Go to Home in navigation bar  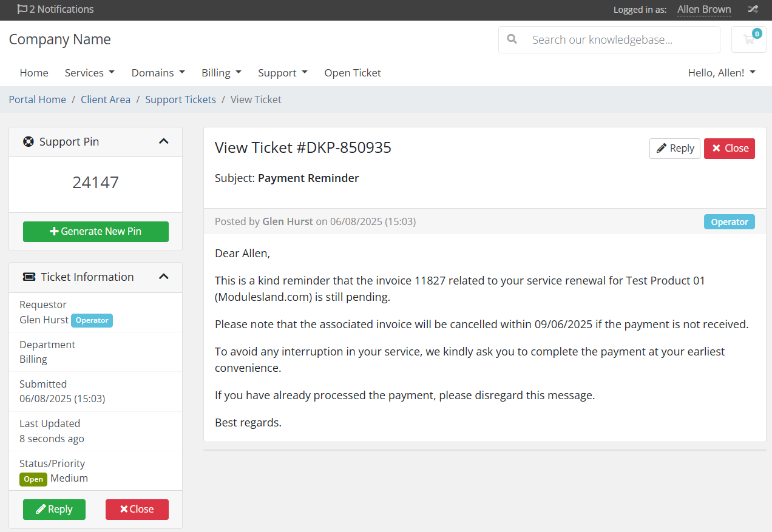[34, 73]
